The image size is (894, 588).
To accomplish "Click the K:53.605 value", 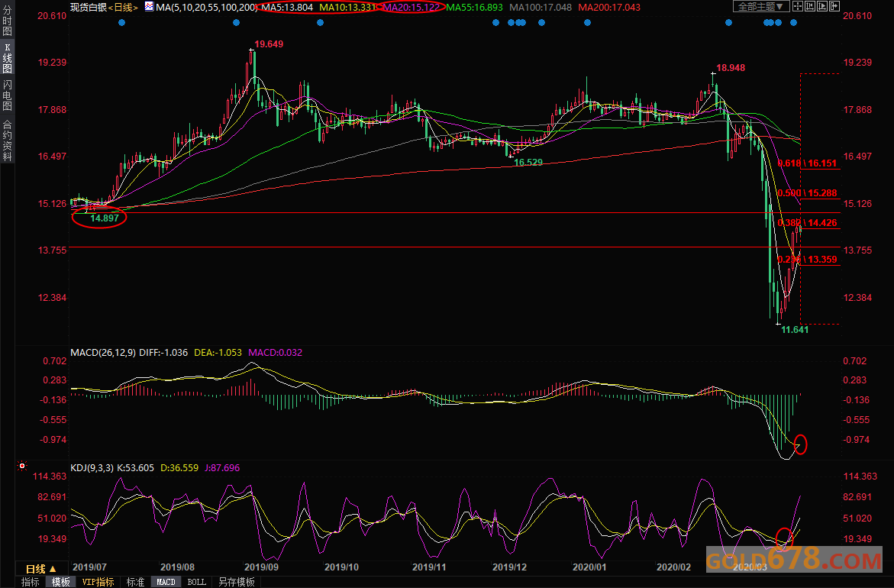I will coord(135,467).
